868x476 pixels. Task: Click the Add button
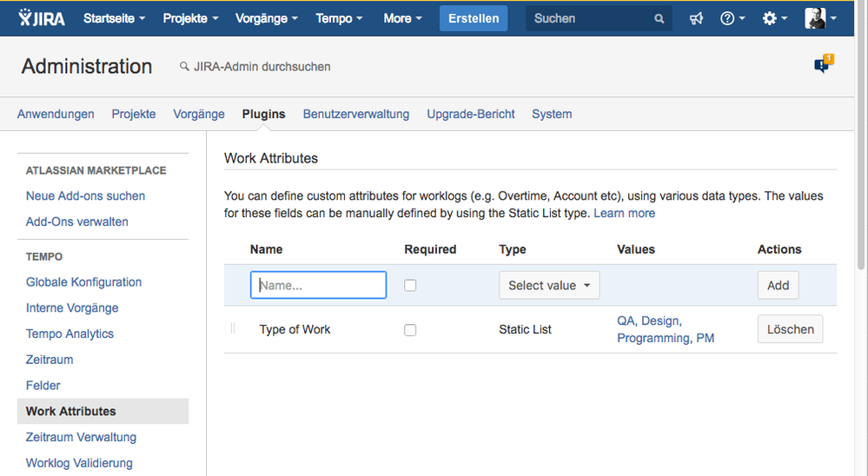click(778, 285)
